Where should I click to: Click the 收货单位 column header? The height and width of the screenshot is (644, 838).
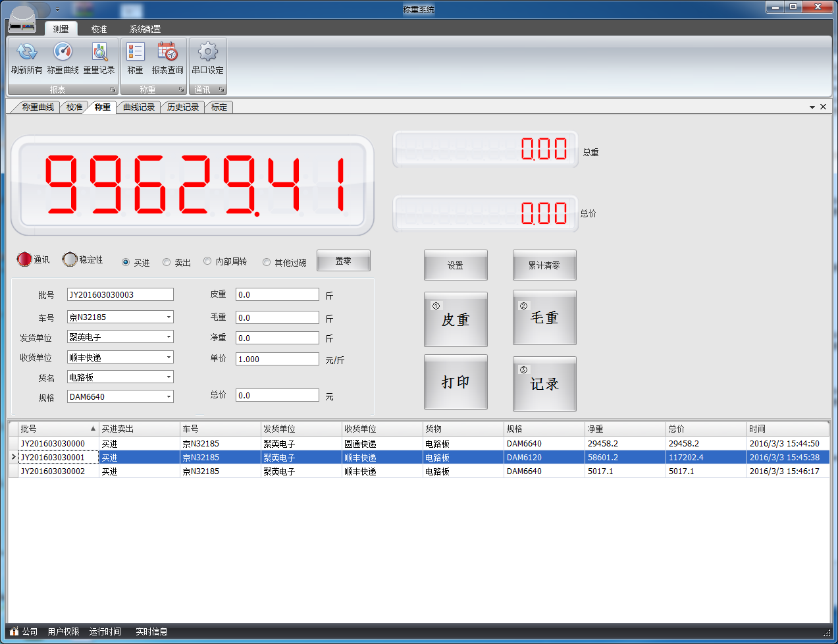[382, 429]
